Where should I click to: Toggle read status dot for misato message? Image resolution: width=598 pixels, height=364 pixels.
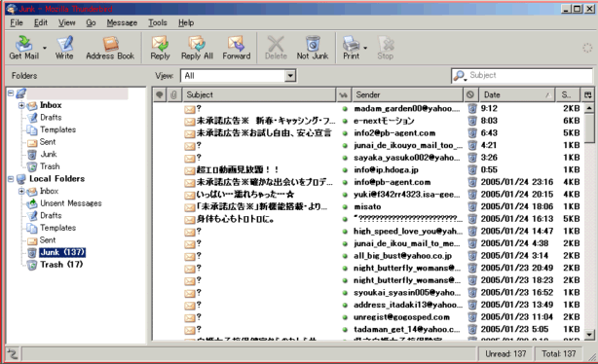point(345,207)
